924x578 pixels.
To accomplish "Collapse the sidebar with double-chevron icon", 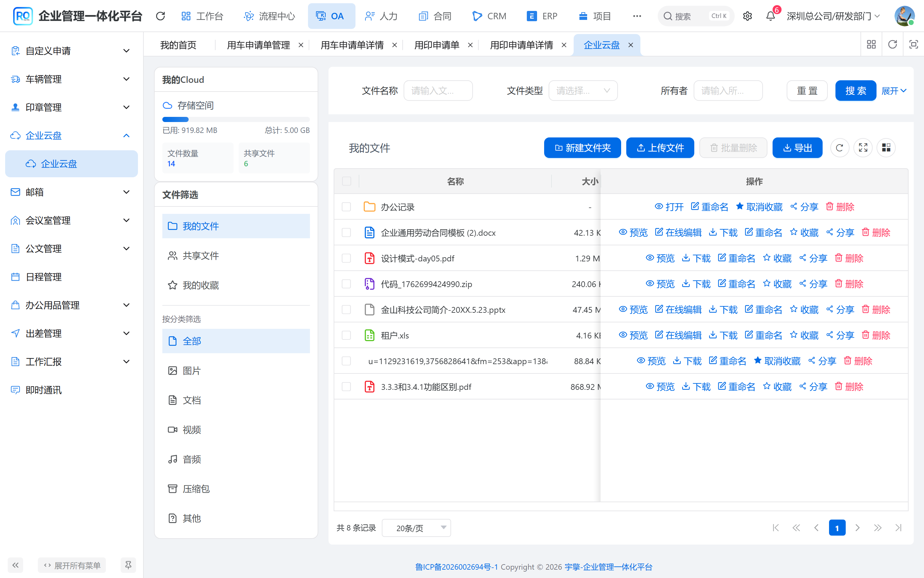I will coord(15,565).
